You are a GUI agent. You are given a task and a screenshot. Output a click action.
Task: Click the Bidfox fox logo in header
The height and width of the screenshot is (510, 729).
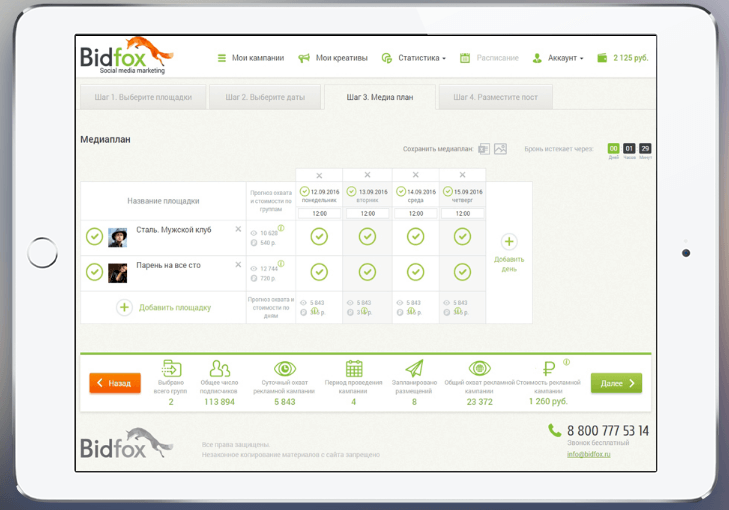126,56
